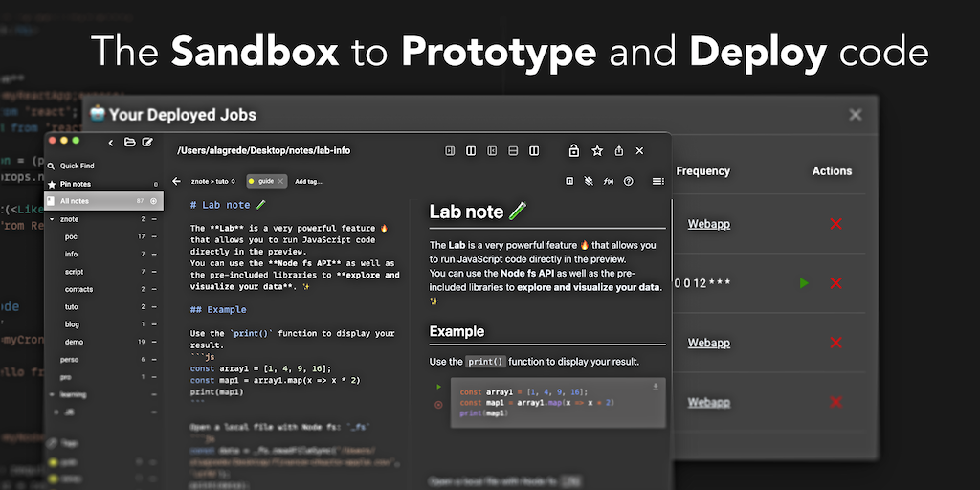Toggle the horizontal split layout icon
This screenshot has width=980, height=490.
(x=513, y=151)
